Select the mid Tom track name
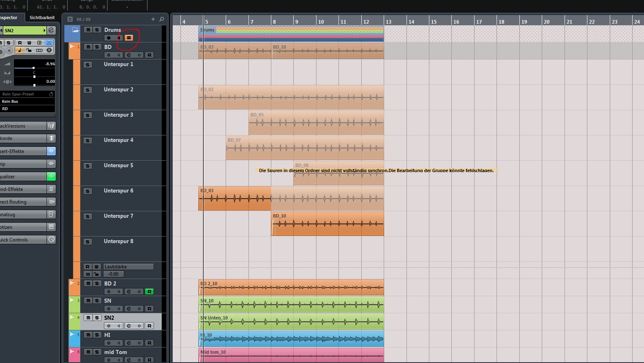Image resolution: width=644 pixels, height=363 pixels. pos(115,352)
